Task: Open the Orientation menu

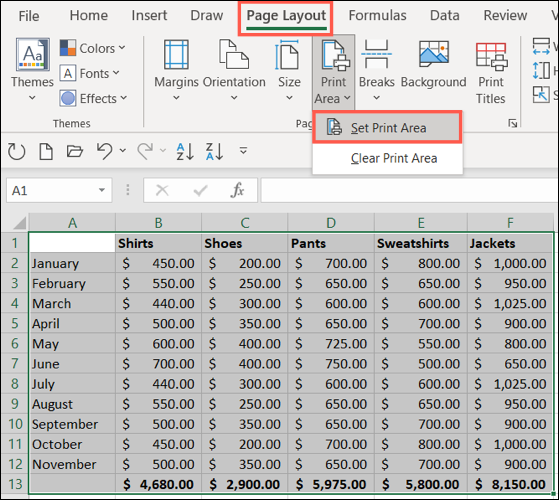Action: coord(234,69)
